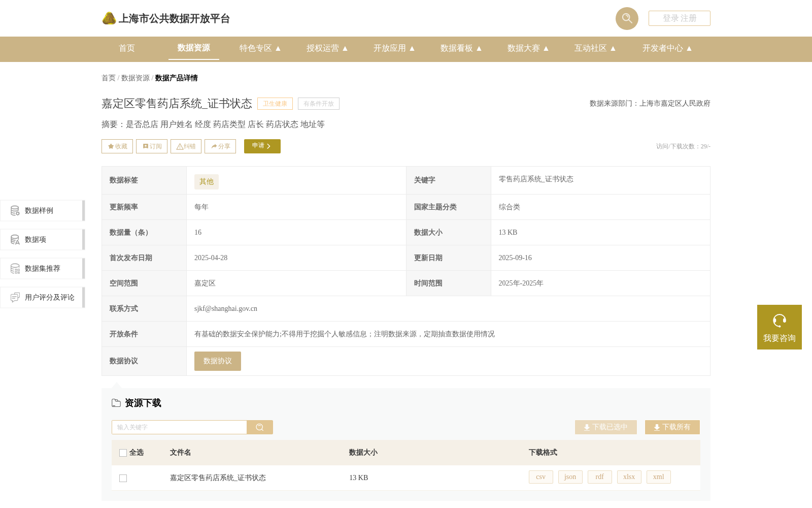Click the email sjkf@shanghai.gov.cn
This screenshot has width=812, height=508.
pos(226,309)
